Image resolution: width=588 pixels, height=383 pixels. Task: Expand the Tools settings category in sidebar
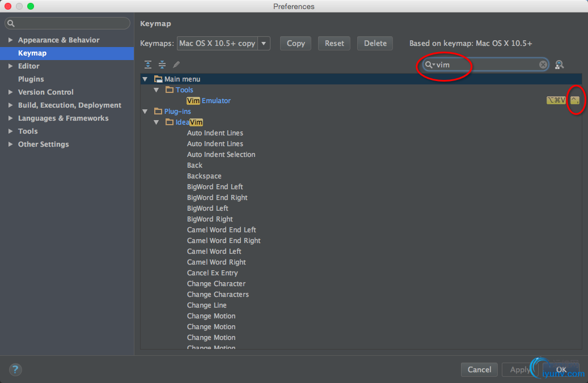click(11, 131)
